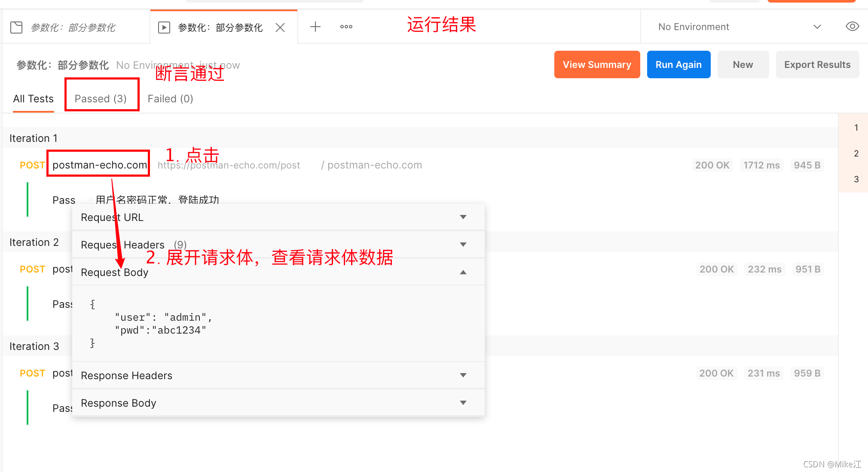Jump to iteration 3 in the side index
Viewport: 868px width, 472px height.
(x=856, y=179)
